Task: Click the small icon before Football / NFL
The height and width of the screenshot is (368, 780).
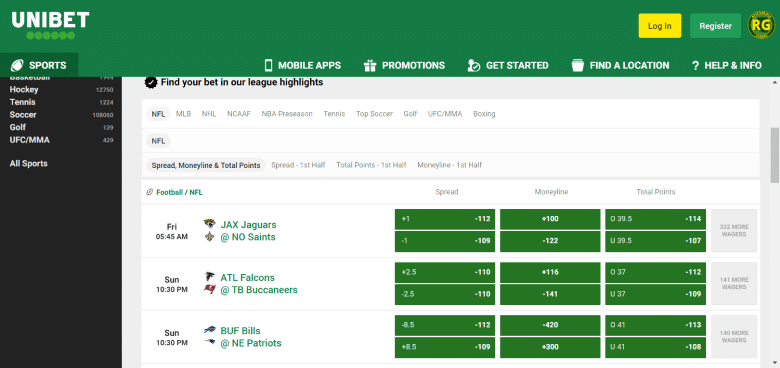Action: [x=149, y=192]
